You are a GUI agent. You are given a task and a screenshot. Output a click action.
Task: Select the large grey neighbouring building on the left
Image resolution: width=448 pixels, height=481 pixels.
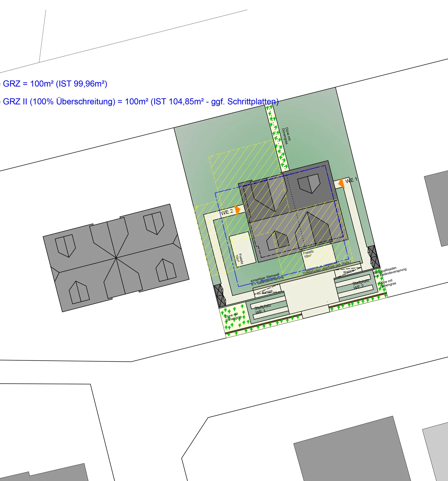[116, 258]
